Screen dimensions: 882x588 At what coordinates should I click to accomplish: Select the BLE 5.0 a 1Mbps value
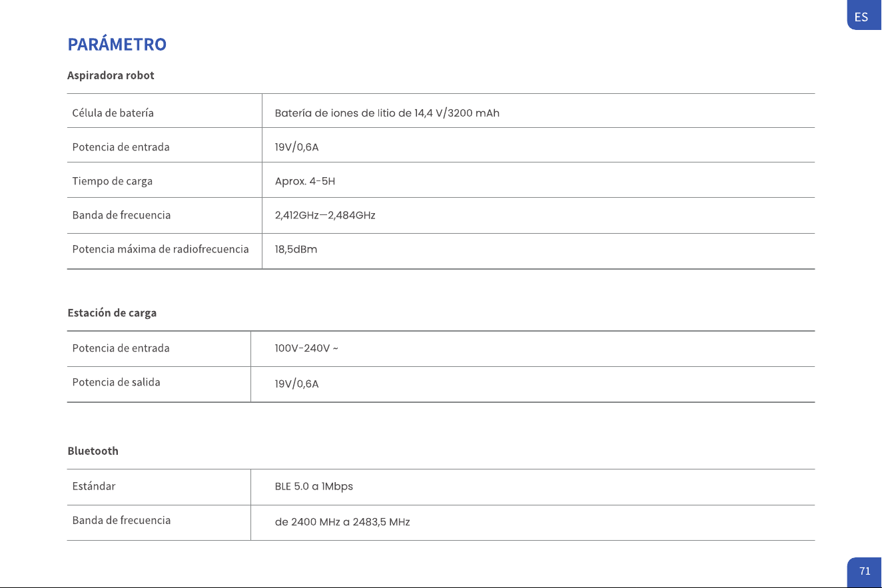pos(314,486)
